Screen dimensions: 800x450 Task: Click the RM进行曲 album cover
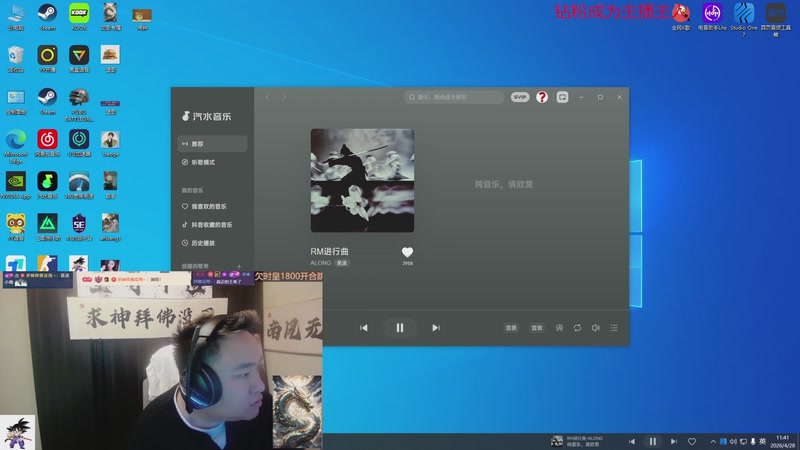(x=362, y=181)
